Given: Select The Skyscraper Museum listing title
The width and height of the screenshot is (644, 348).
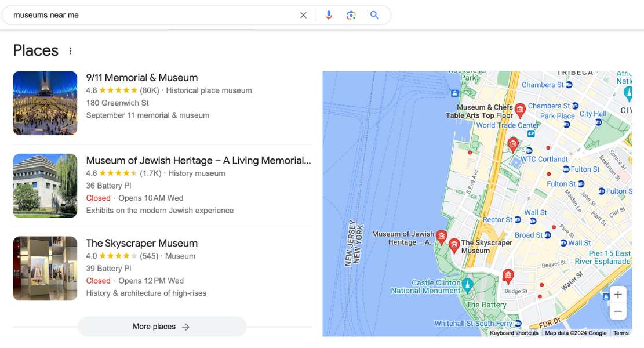Looking at the screenshot, I should coord(141,243).
